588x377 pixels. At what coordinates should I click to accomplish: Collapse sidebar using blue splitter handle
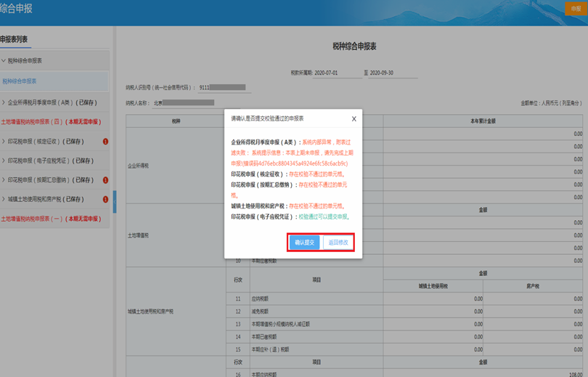[x=115, y=202]
